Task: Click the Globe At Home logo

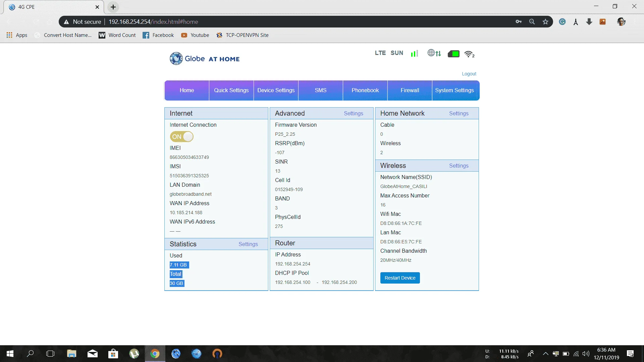Action: pyautogui.click(x=205, y=59)
